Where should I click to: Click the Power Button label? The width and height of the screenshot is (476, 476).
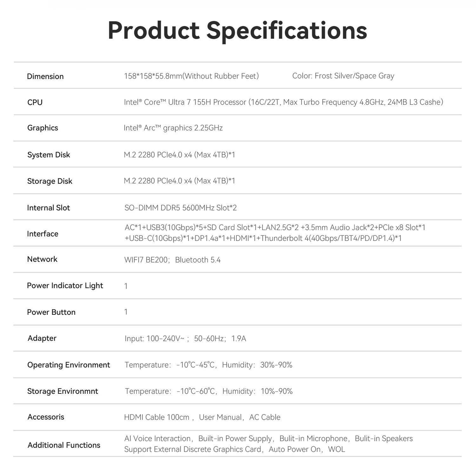tap(51, 312)
